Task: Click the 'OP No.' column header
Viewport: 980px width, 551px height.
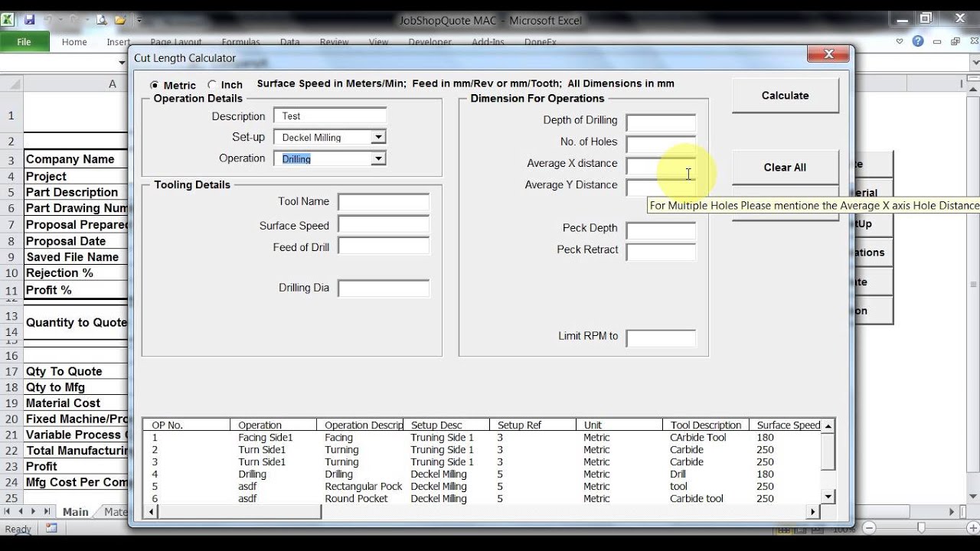Action: 187,425
